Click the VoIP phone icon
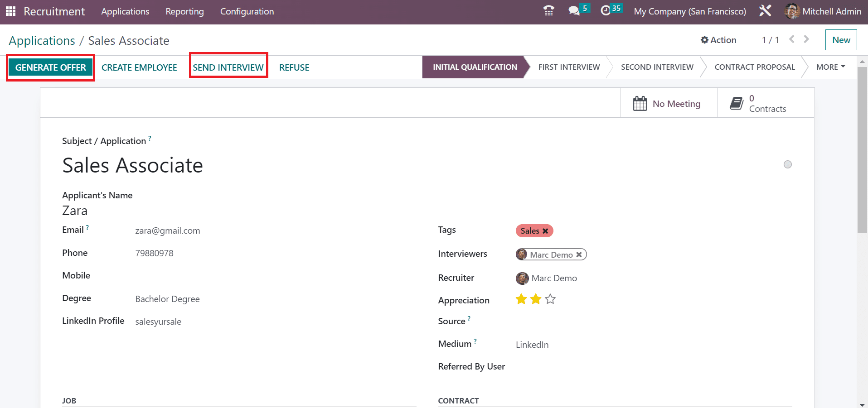 pyautogui.click(x=548, y=11)
